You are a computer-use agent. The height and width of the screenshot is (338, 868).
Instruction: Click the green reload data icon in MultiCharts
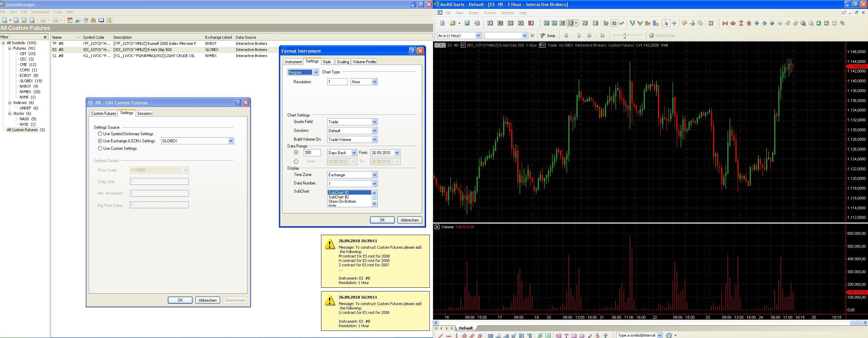point(819,23)
